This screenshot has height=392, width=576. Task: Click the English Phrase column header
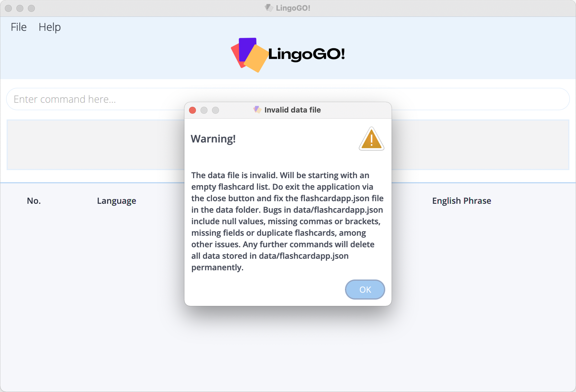(x=461, y=201)
